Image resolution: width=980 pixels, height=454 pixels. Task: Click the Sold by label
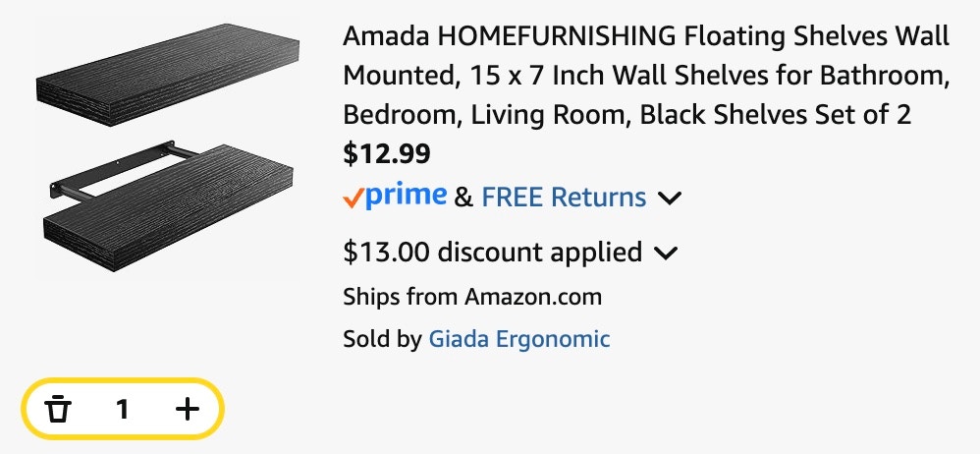tap(383, 340)
